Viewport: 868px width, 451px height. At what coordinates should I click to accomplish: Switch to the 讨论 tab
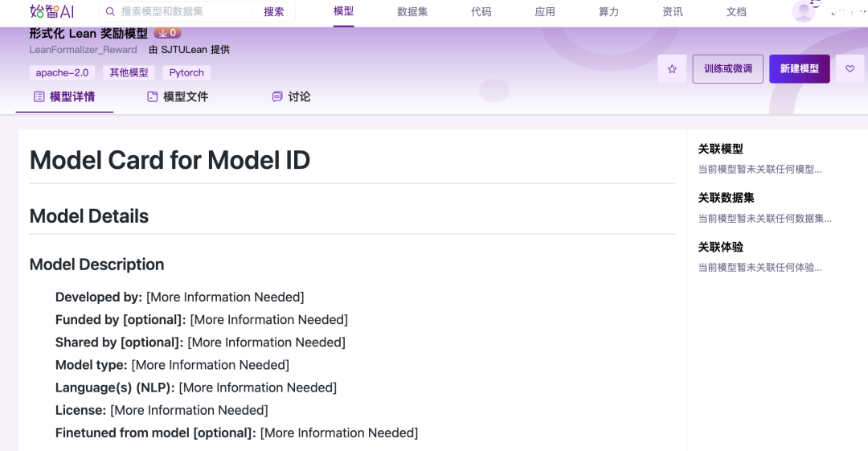[x=291, y=97]
